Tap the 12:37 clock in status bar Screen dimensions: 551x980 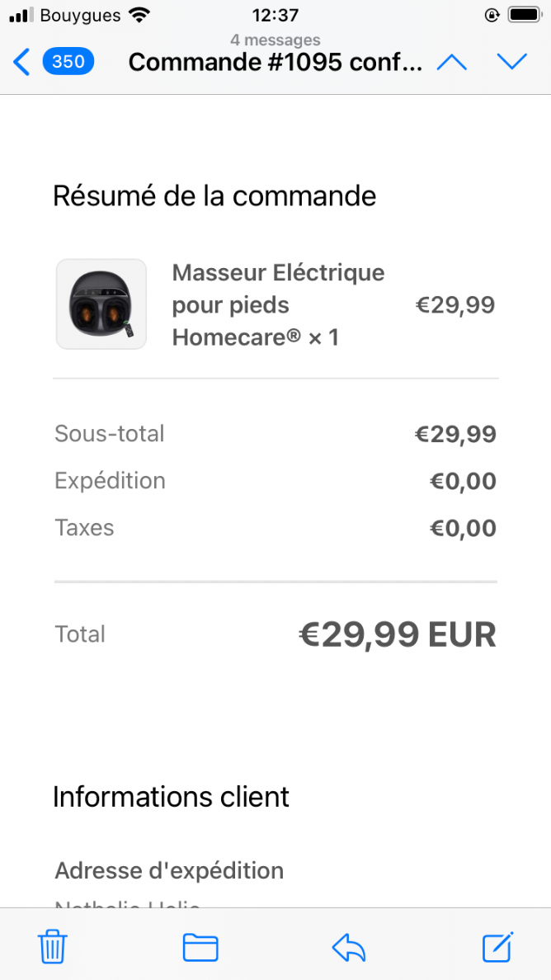[x=275, y=14]
